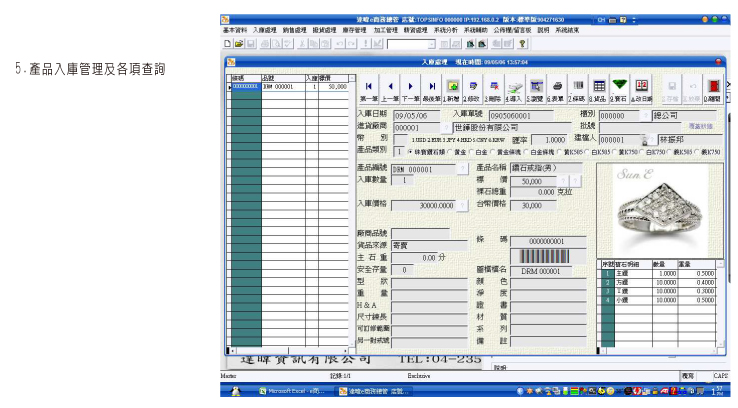Open the 瀏覽 browse view icon
738x408 pixels.
[x=536, y=88]
